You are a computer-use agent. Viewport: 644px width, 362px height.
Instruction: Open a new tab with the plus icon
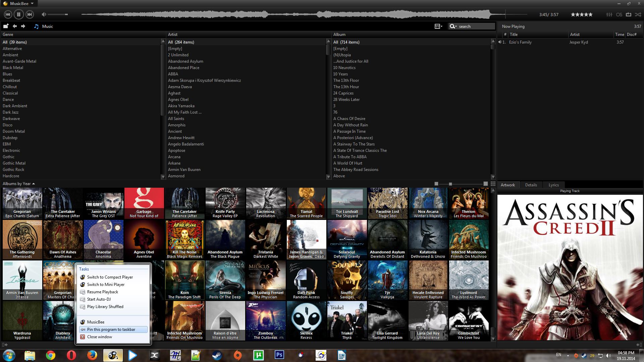tap(6, 26)
